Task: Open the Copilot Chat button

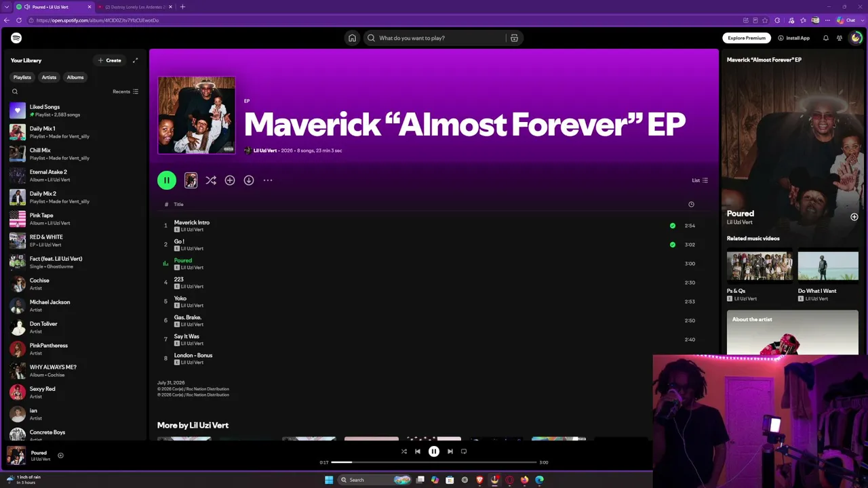Action: point(847,20)
